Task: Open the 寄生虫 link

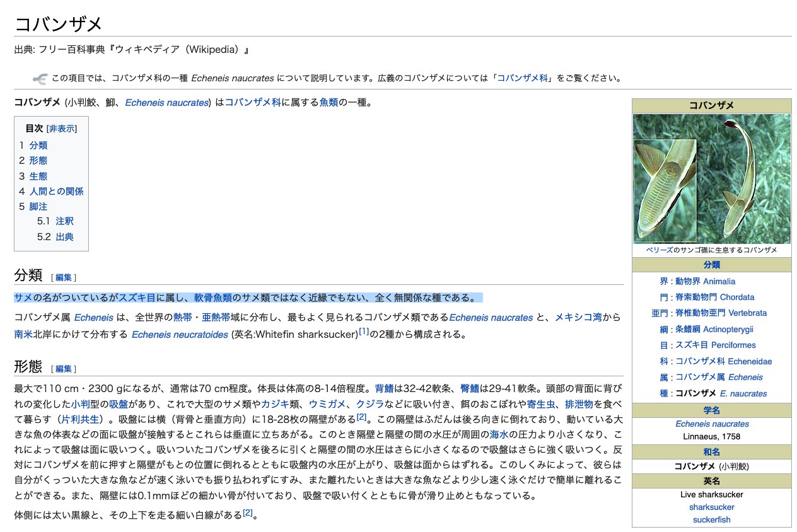Action: [x=542, y=403]
